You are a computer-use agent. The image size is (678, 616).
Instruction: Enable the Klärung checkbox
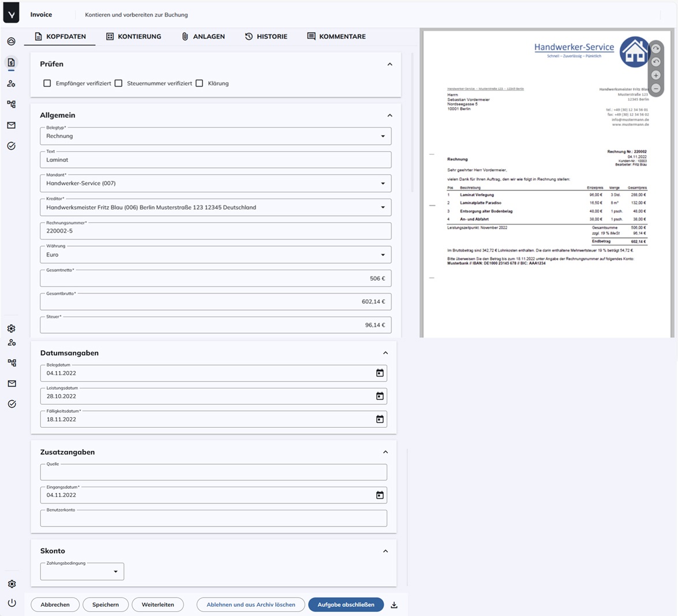tap(199, 83)
